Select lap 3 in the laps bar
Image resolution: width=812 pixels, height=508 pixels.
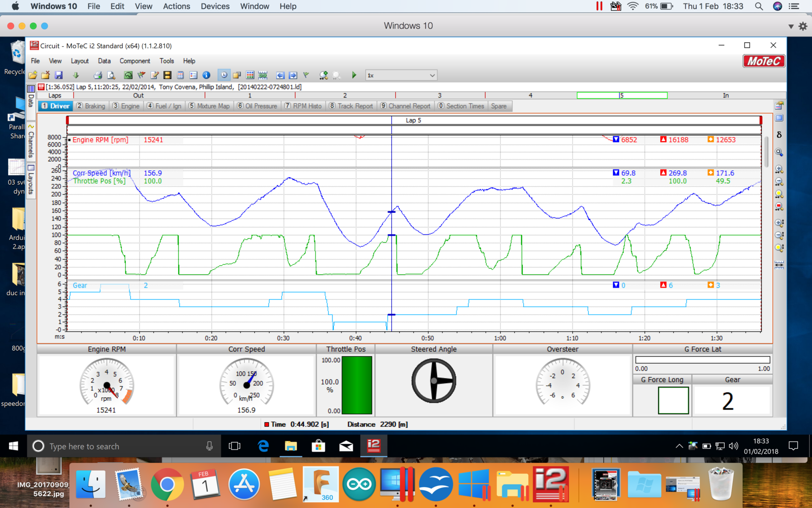click(439, 96)
